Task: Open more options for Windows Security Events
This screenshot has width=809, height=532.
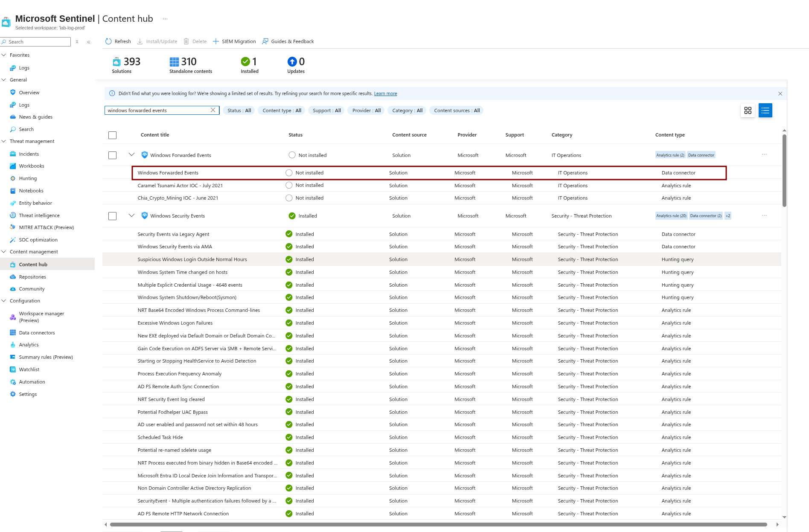Action: [764, 215]
